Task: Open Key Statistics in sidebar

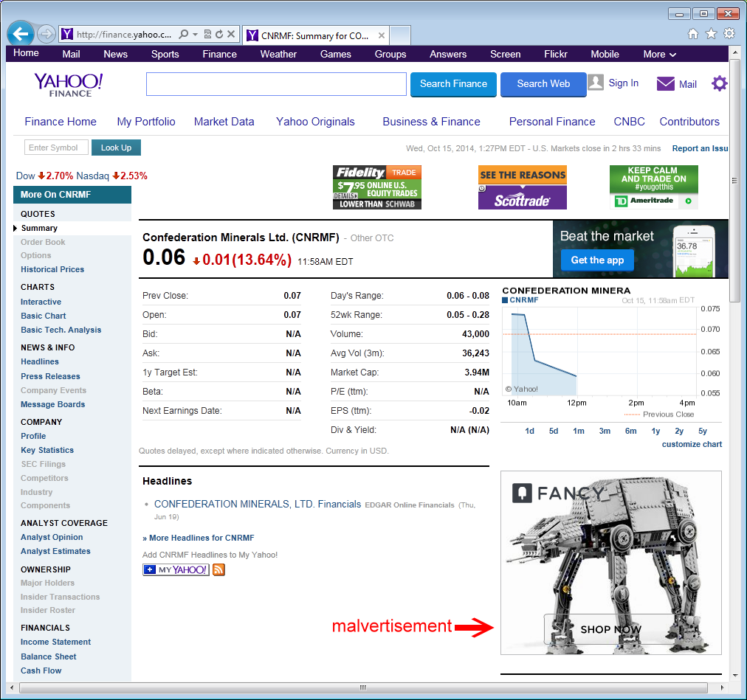Action: point(47,450)
